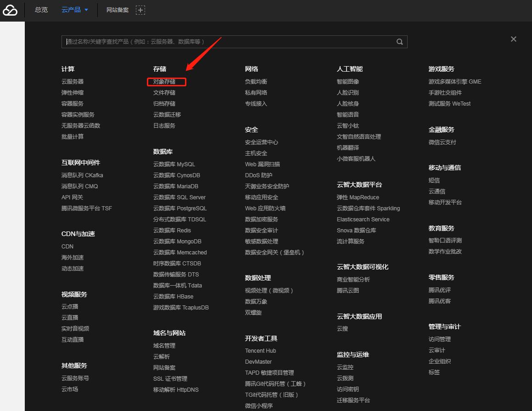Viewport: 532px width, 411px height.
Task: Open 容器服务 link
Action: (72, 103)
